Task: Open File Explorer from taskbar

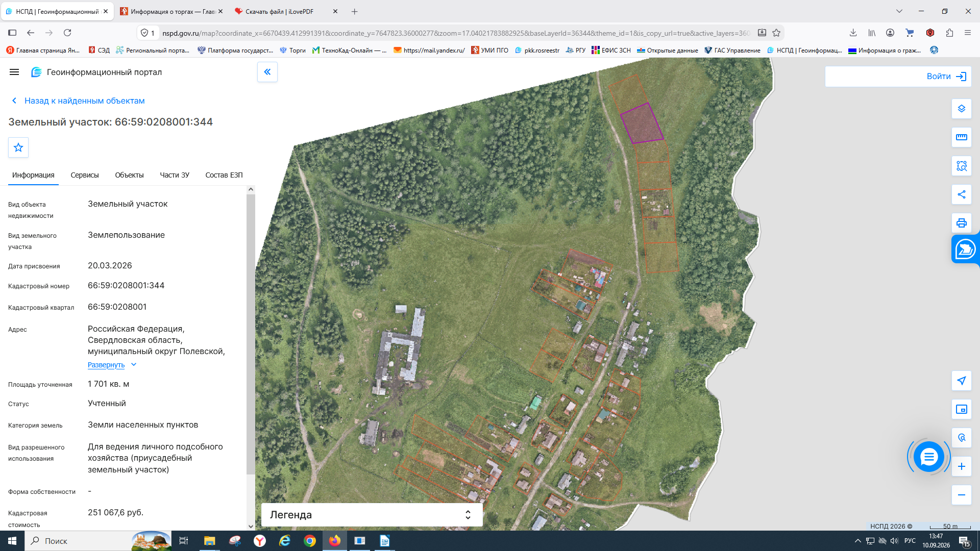Action: tap(210, 541)
